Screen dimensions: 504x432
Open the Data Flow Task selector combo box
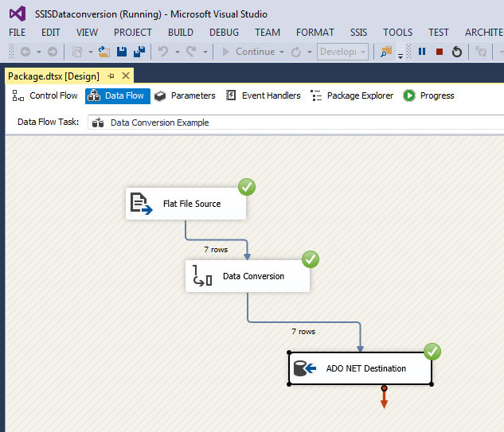click(x=295, y=123)
